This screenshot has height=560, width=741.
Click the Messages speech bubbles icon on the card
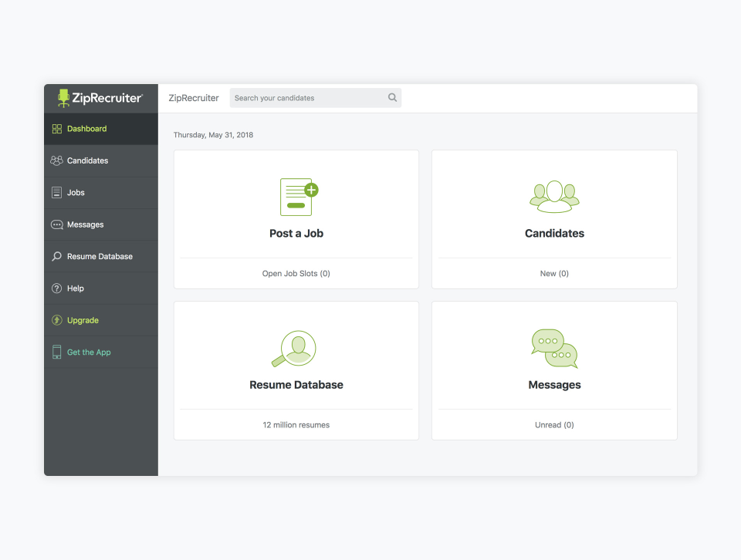[x=554, y=348]
